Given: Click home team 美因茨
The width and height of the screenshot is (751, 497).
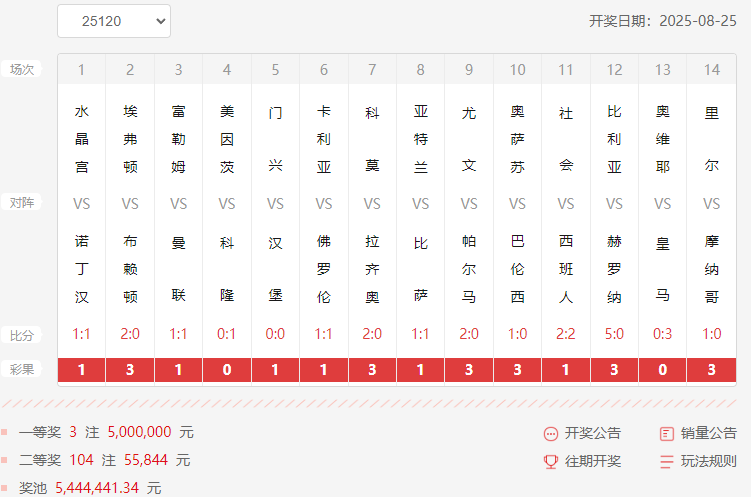Looking at the screenshot, I should (227, 139).
